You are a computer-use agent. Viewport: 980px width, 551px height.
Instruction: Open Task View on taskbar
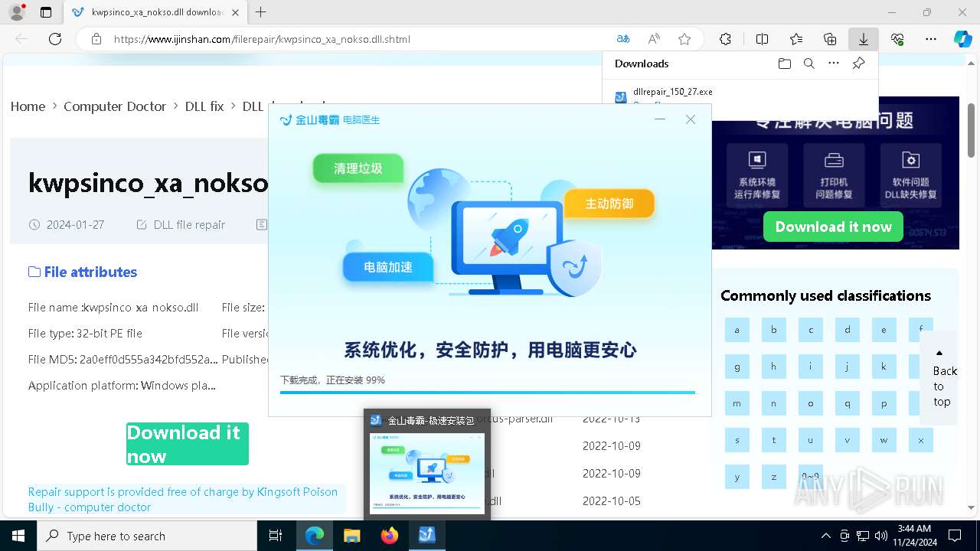[x=276, y=536]
